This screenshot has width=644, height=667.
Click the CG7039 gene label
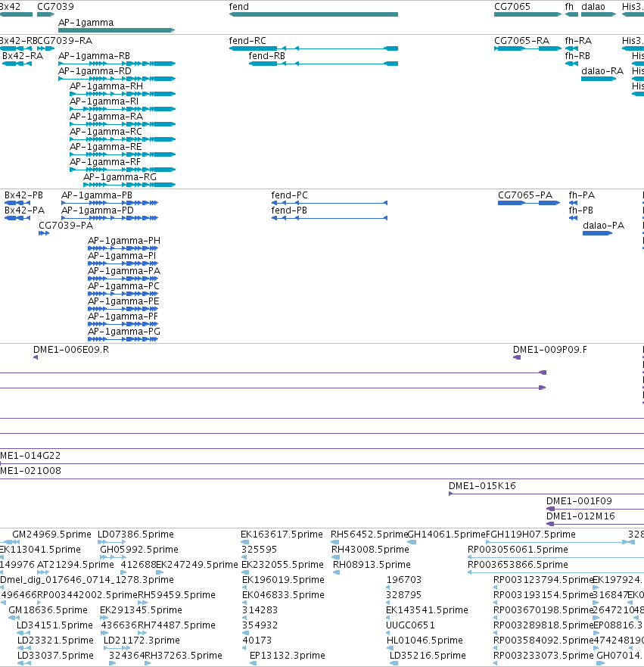pos(55,7)
